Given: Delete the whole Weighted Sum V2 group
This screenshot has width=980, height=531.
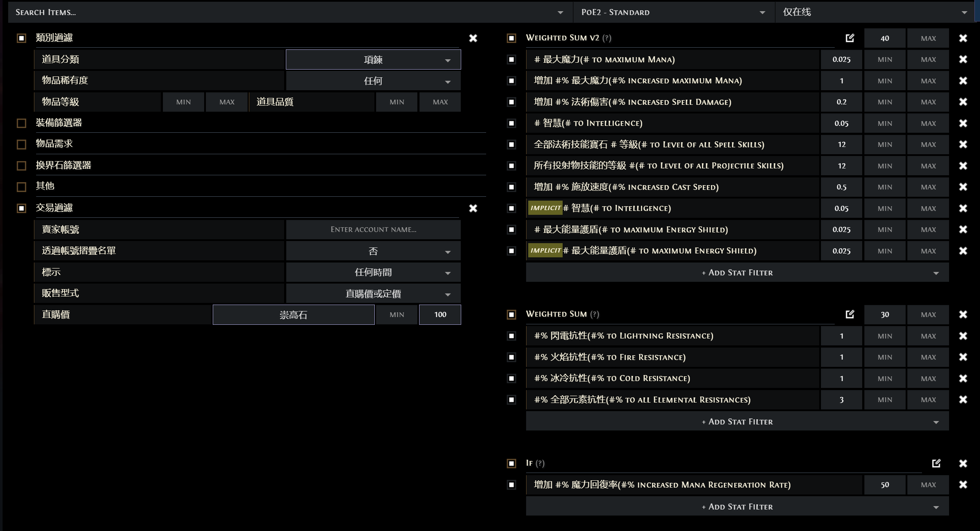Looking at the screenshot, I should pyautogui.click(x=963, y=38).
